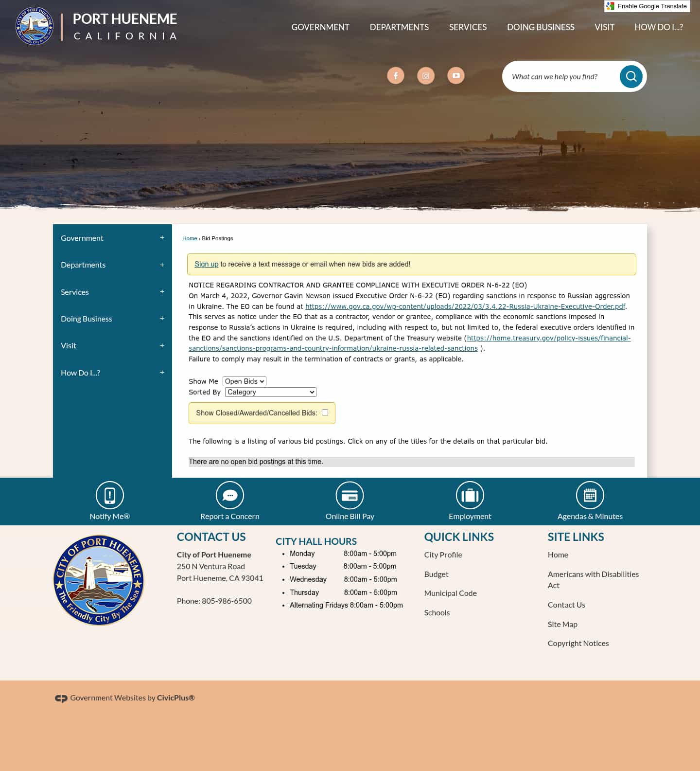Click the 'Bid Postings' breadcrumb text
The width and height of the screenshot is (700, 771).
click(217, 238)
